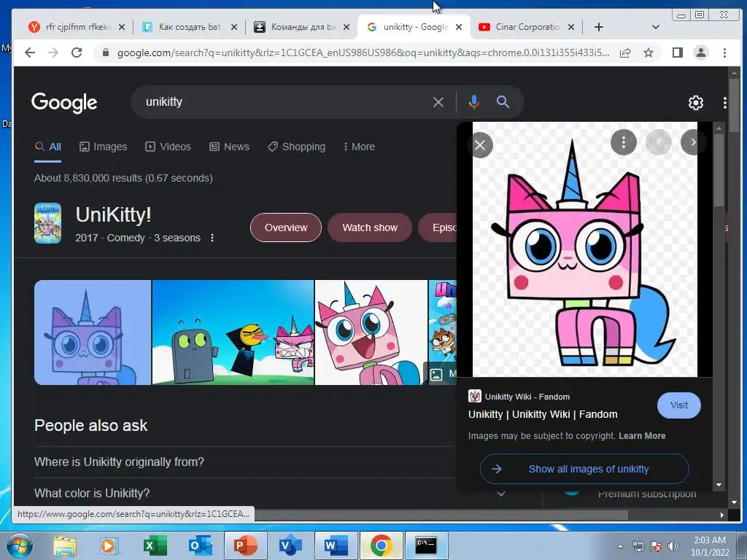747x560 pixels.
Task: Click the UniKitty! show poster icon
Action: (x=47, y=223)
